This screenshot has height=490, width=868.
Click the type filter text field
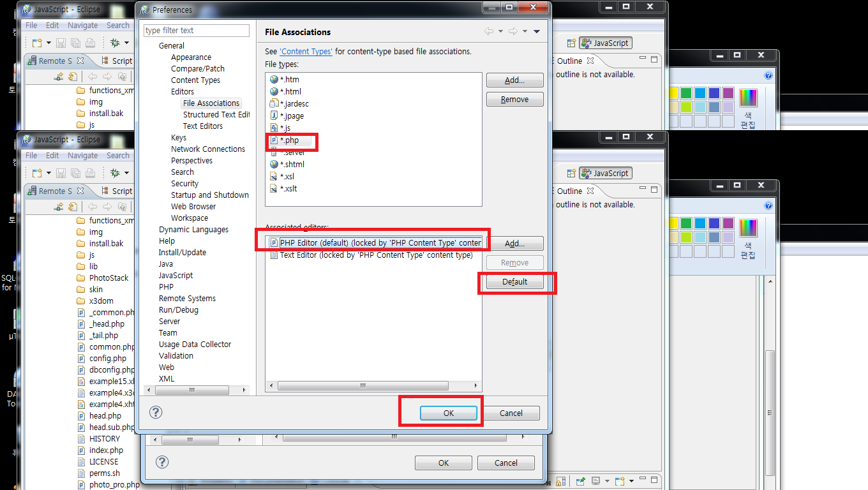(x=197, y=31)
